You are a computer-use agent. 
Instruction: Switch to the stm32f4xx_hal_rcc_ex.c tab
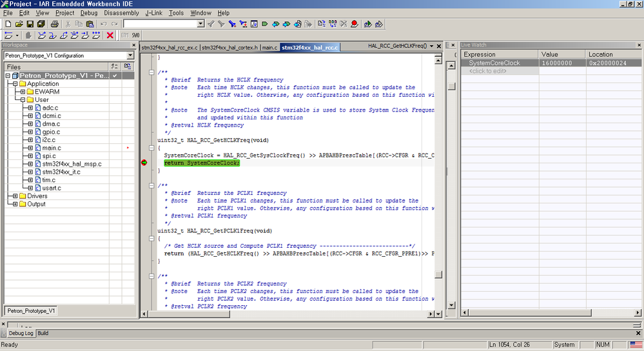coord(170,48)
